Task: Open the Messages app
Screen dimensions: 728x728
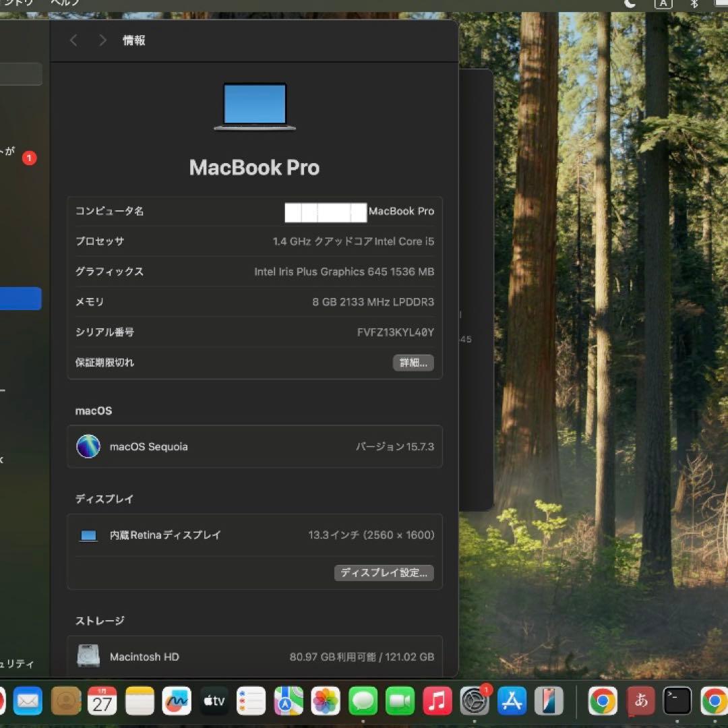Action: pos(363,701)
